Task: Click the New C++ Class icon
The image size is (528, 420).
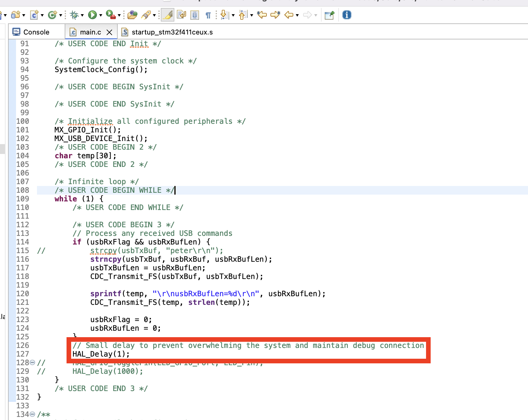Action: (x=52, y=15)
